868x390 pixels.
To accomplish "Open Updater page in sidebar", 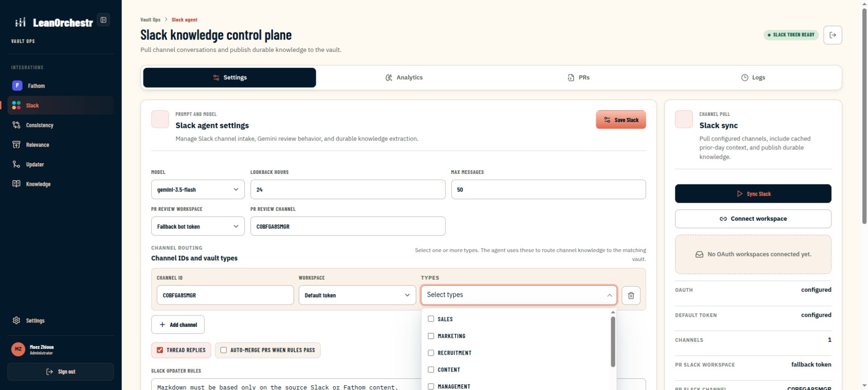I will 60,164.
